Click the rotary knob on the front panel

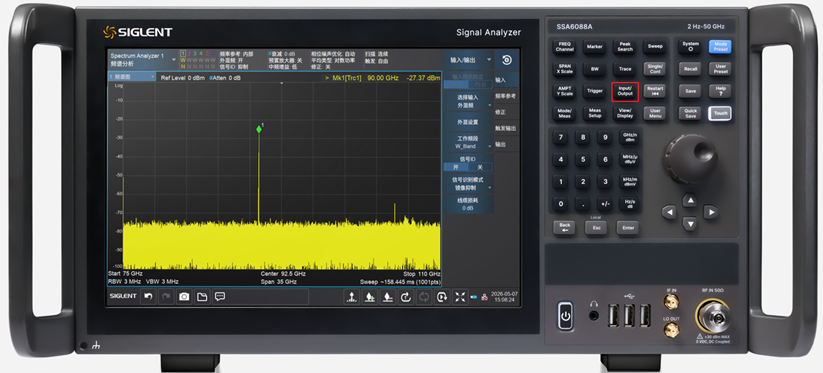point(689,158)
